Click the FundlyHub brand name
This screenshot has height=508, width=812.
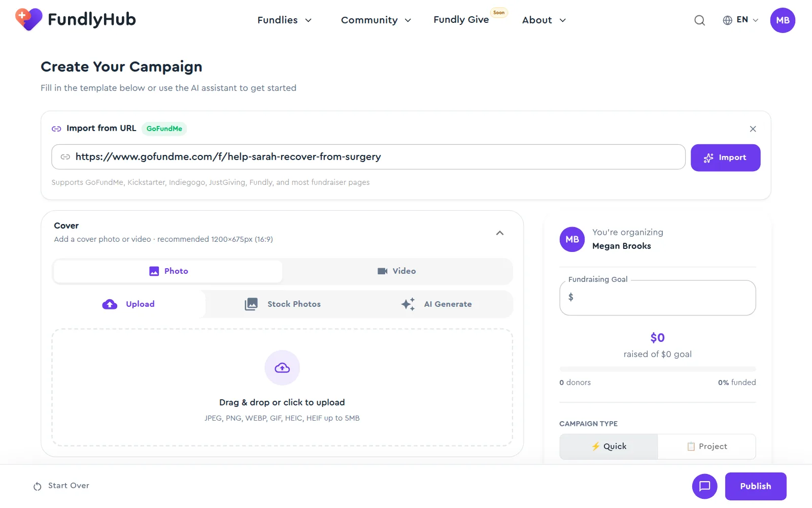click(92, 19)
